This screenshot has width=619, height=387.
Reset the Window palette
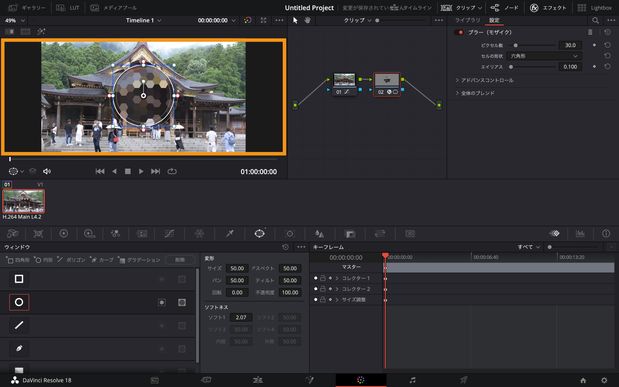coord(285,247)
